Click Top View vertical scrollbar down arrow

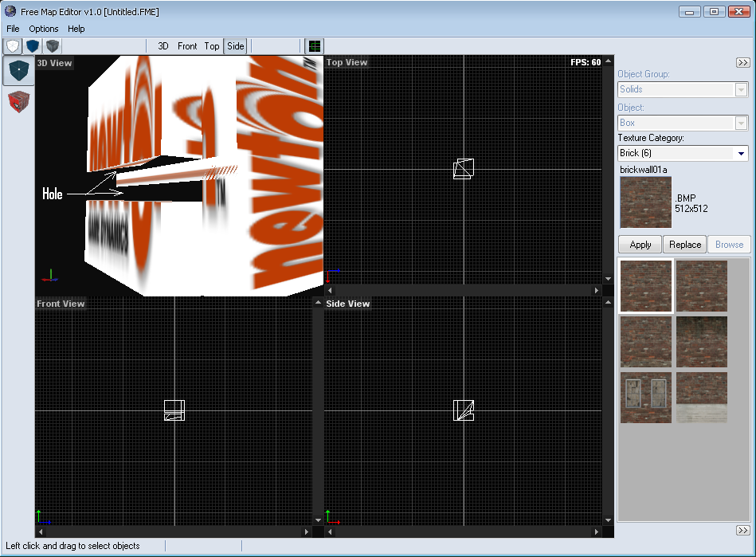coord(608,279)
